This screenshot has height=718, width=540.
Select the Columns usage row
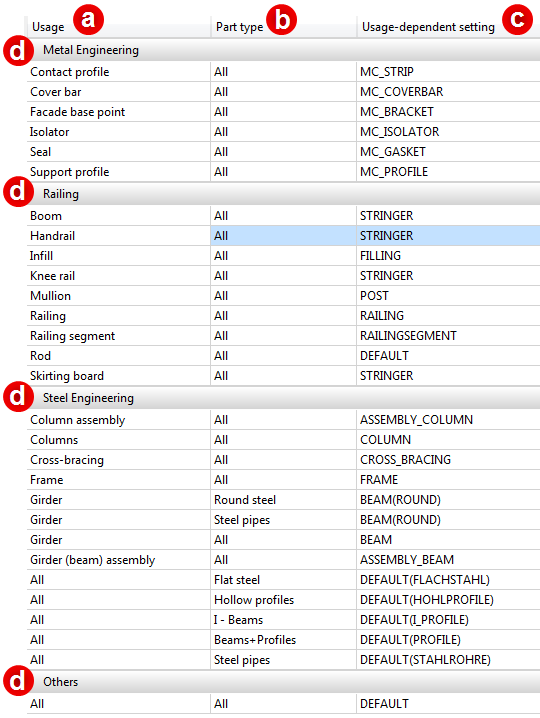pos(284,440)
